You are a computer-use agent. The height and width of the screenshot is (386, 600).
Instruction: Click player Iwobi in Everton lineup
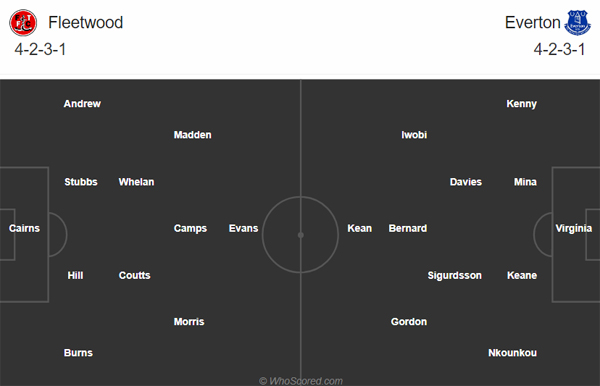pos(414,135)
